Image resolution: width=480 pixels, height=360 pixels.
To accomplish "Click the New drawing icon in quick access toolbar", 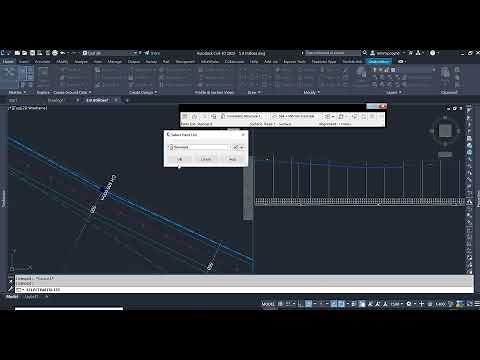I will tap(18, 53).
